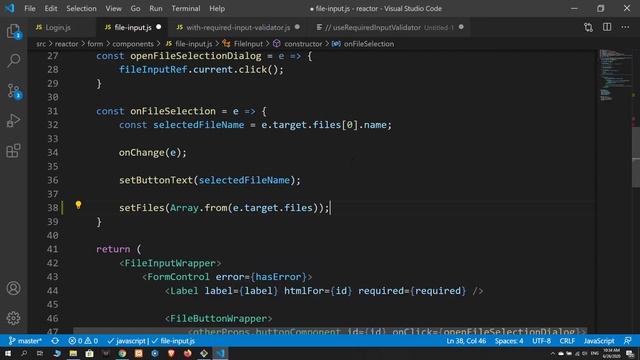Expand the onFileSelection breadcrumb
The image size is (640, 360).
tap(363, 44)
